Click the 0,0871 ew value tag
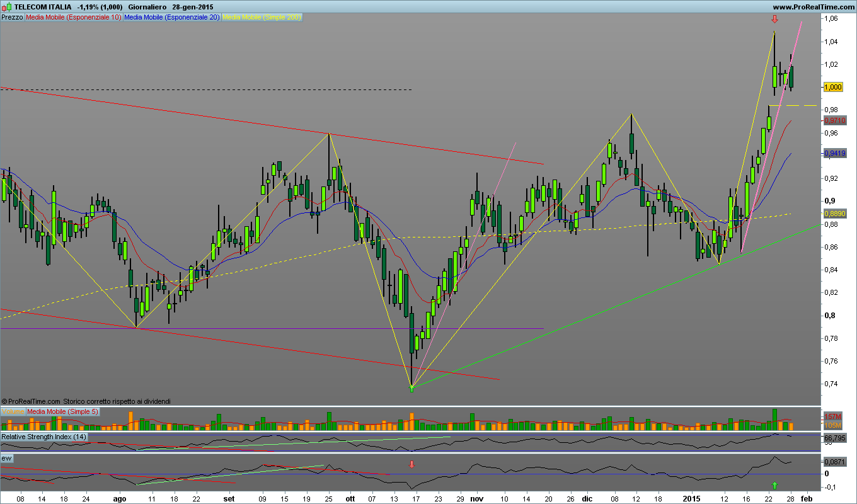The image size is (857, 504). (x=834, y=462)
